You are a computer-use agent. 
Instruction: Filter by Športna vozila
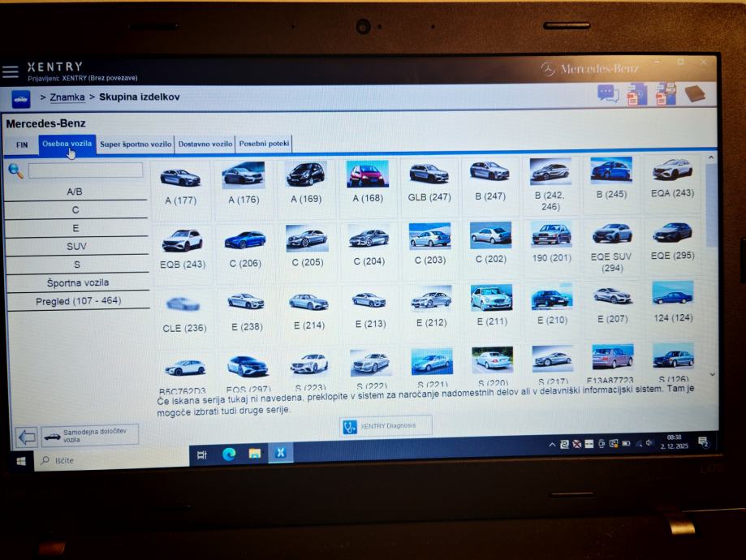[x=78, y=282]
